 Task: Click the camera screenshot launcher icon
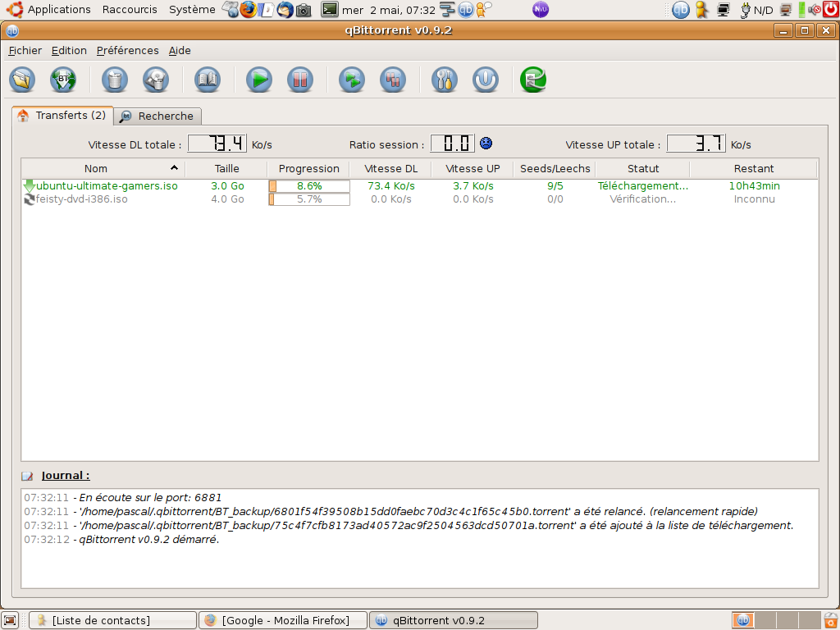[x=304, y=10]
